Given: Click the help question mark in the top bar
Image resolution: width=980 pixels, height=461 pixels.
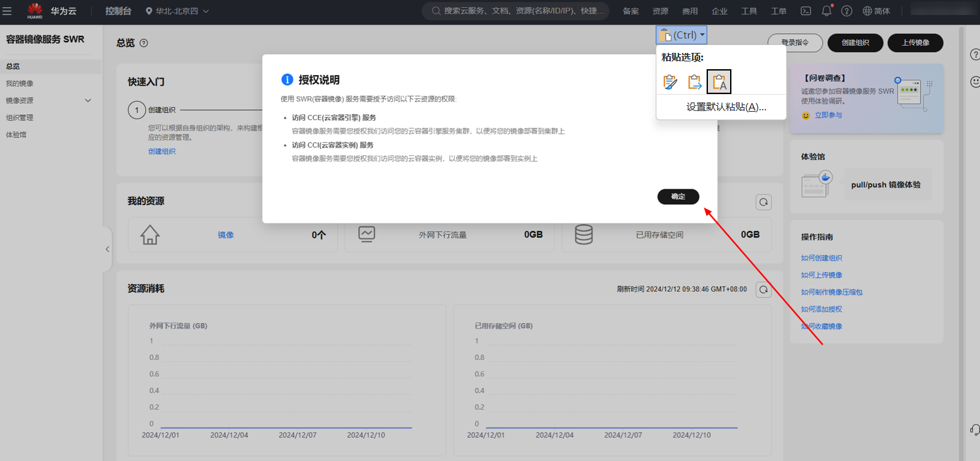Looking at the screenshot, I should coord(846,11).
